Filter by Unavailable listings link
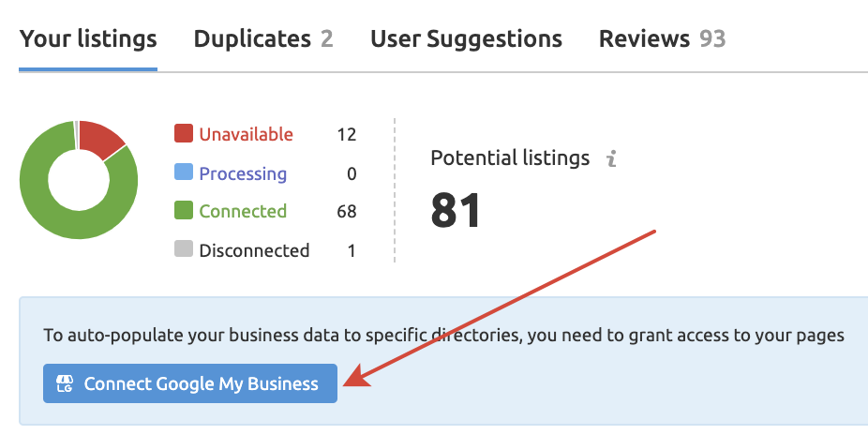Viewport: 868px width, 435px height. [246, 134]
